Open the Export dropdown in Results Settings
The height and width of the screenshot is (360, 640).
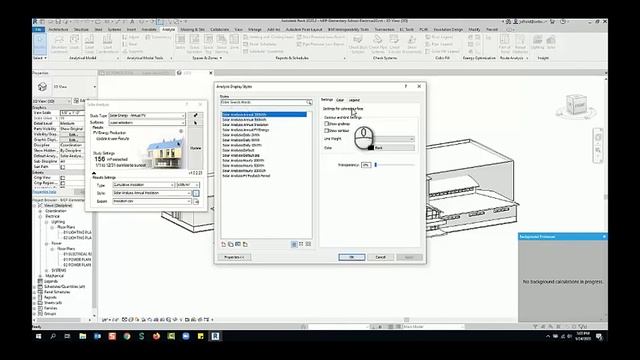(x=152, y=201)
